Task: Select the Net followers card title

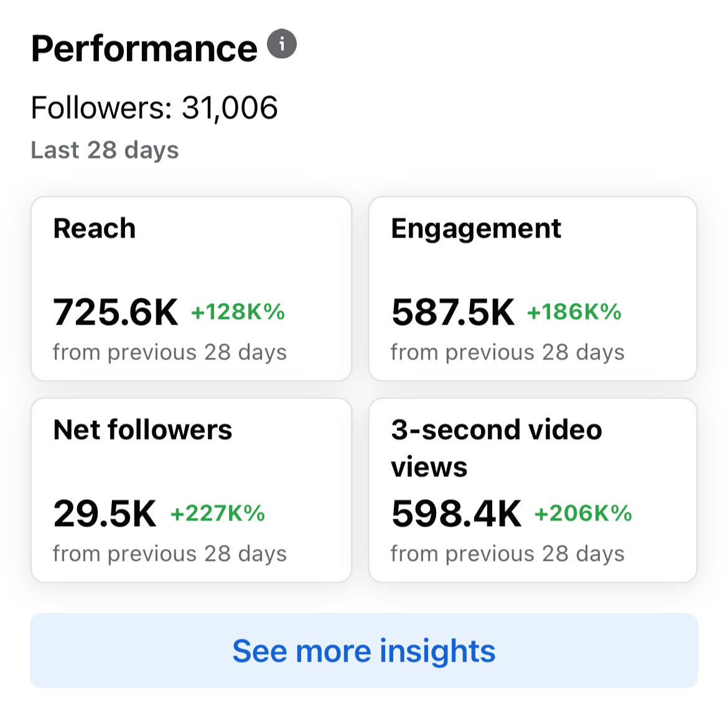Action: (143, 430)
